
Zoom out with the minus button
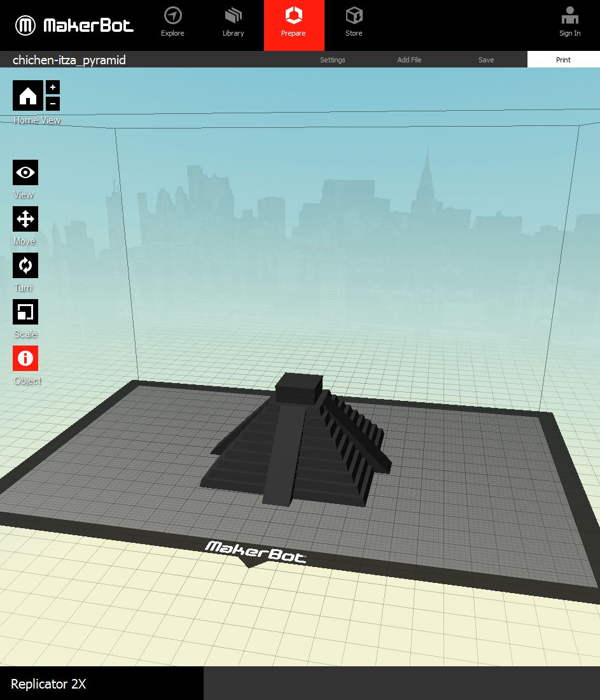[x=53, y=103]
